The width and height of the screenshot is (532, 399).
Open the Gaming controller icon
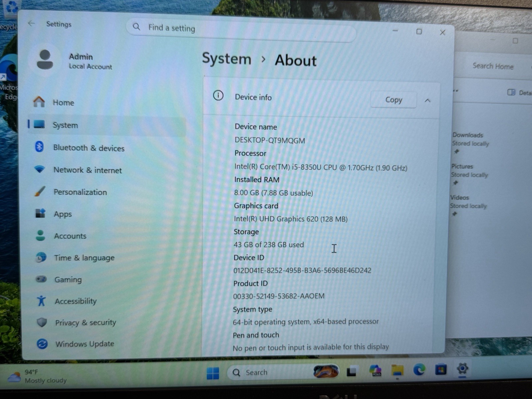click(x=41, y=279)
